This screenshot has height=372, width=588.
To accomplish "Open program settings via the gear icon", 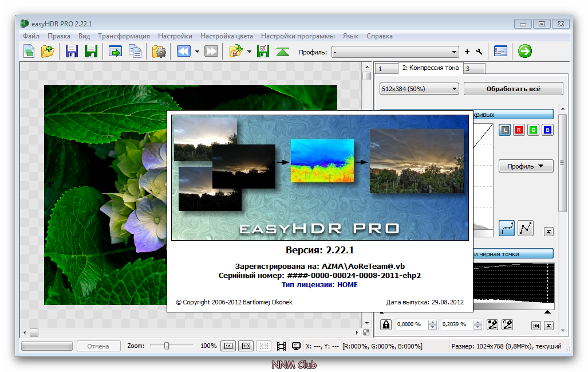I will point(159,52).
